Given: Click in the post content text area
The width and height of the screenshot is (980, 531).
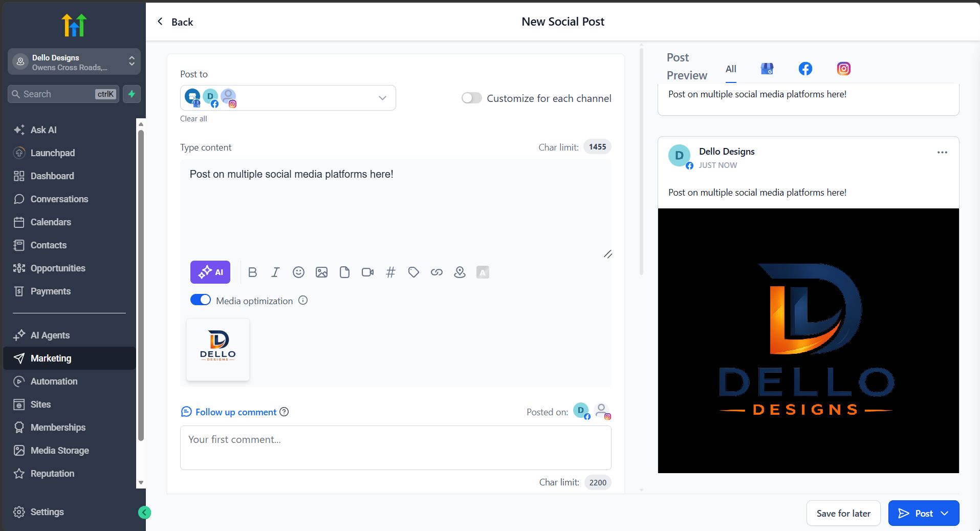Looking at the screenshot, I should [396, 209].
